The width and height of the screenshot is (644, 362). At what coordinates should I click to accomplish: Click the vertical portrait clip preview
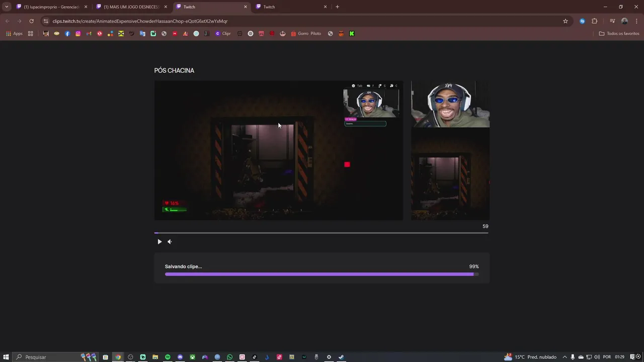tap(450, 150)
